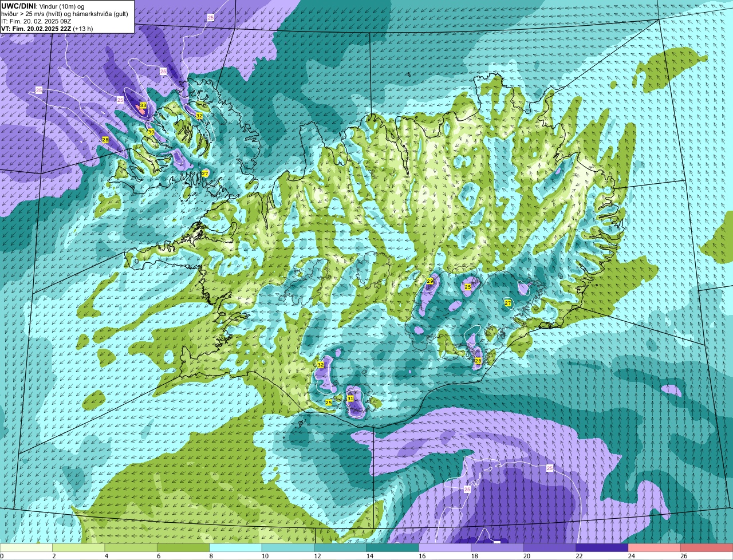The image size is (733, 560).
Task: Click the 'VT: Fim. 20.02.2025 22Z (+13 h)' line
Action: click(x=47, y=28)
